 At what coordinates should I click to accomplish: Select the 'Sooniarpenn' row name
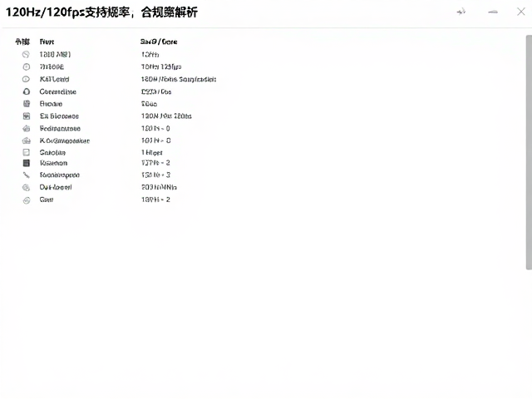point(59,175)
